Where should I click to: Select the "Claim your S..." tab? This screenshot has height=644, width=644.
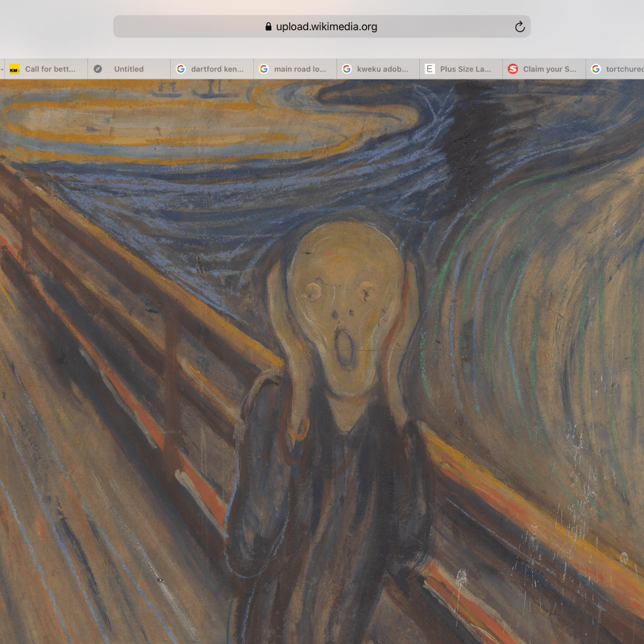click(549, 69)
